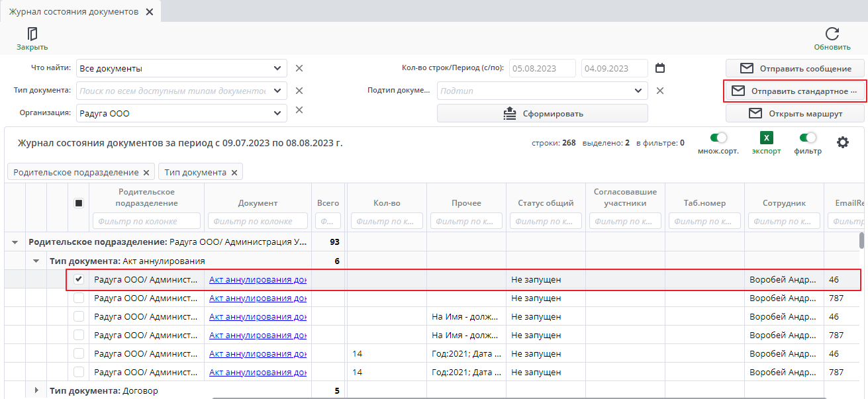Select the Журнал состояния документов tab
Viewport: 868px width, 399px height.
(73, 12)
